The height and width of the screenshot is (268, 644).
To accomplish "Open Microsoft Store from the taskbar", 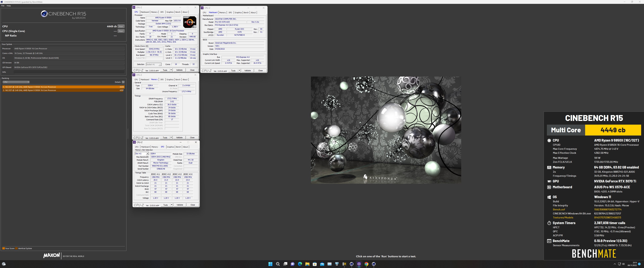I will pyautogui.click(x=315, y=264).
